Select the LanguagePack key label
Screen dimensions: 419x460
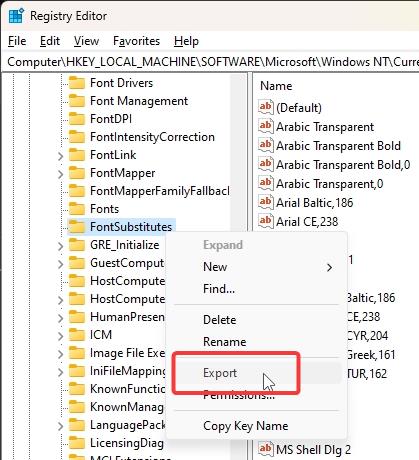128,425
